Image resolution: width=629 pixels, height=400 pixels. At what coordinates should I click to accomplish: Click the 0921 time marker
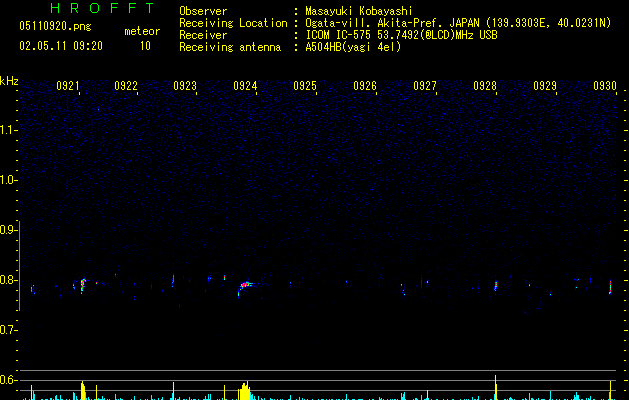coord(68,86)
